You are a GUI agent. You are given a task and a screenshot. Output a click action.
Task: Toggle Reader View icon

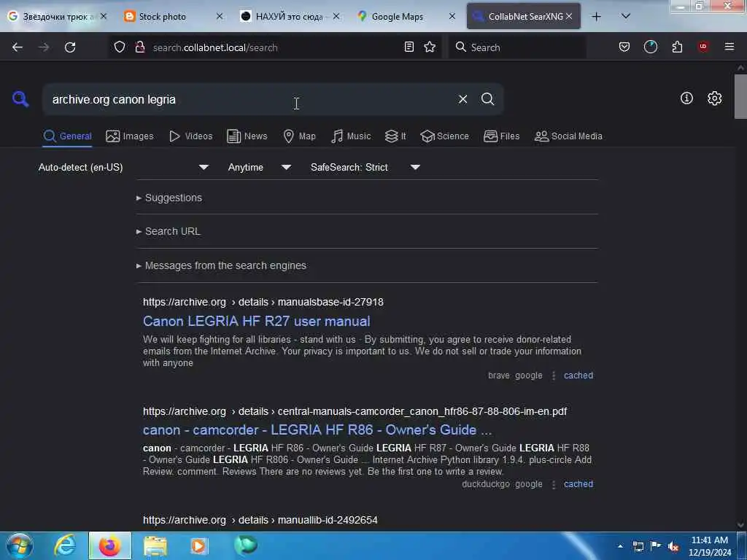pos(409,47)
